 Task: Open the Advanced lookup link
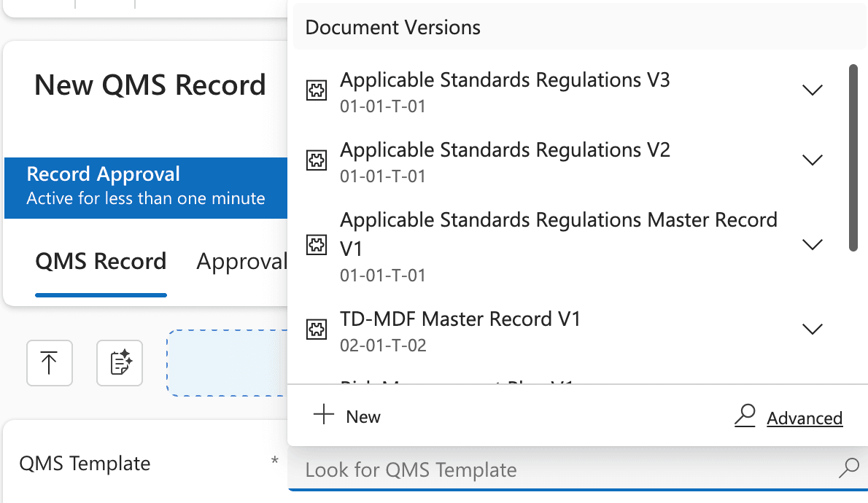(805, 418)
